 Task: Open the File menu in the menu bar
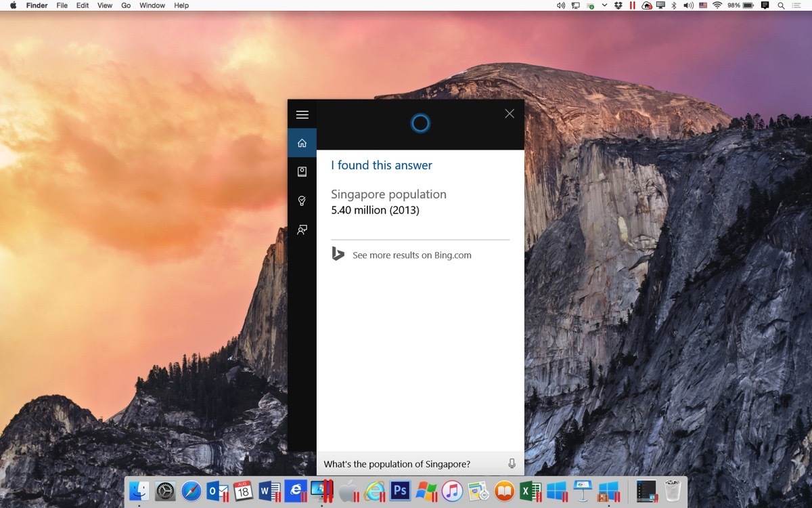62,5
